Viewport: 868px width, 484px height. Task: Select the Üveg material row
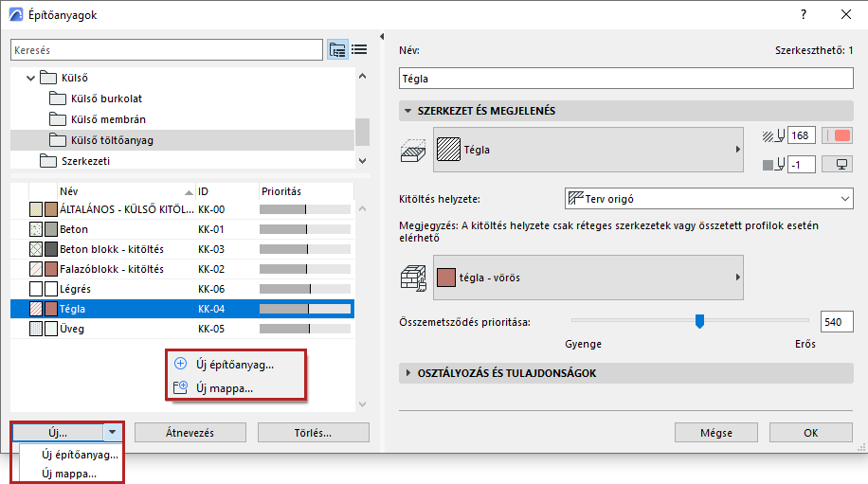pos(182,329)
